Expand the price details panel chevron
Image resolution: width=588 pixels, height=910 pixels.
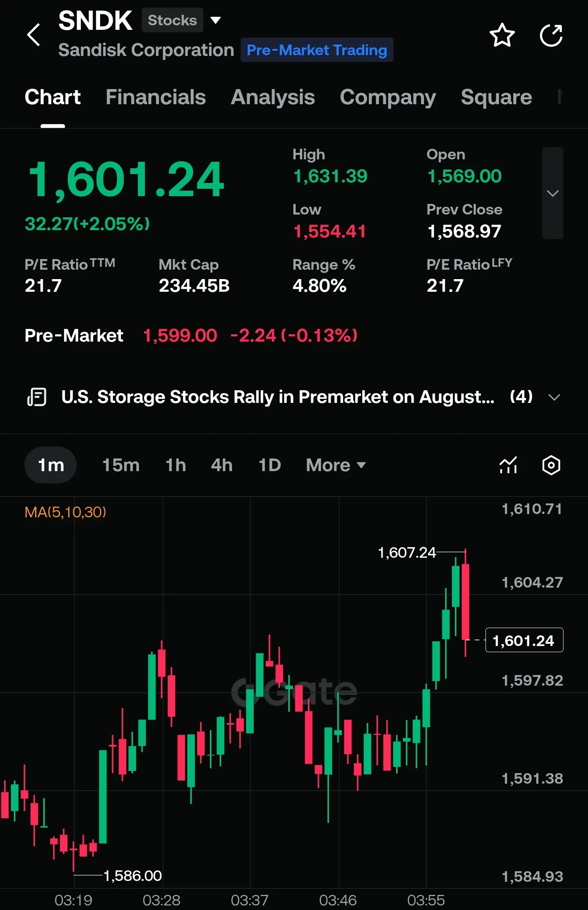(552, 193)
